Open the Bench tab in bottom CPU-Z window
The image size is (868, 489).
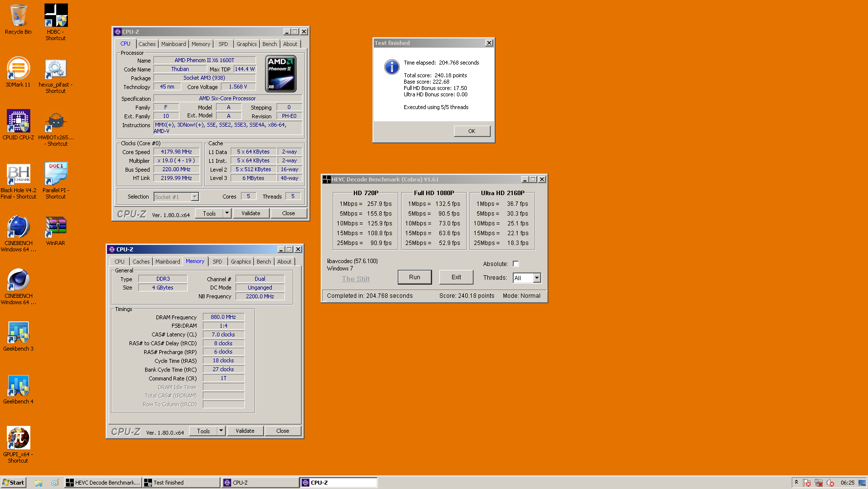[x=263, y=262]
